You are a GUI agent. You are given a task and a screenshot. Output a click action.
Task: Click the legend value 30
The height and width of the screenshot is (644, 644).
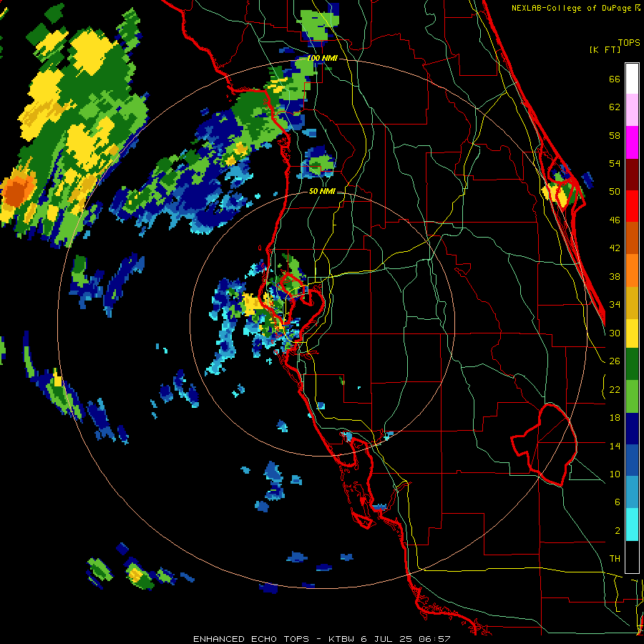[x=615, y=333]
